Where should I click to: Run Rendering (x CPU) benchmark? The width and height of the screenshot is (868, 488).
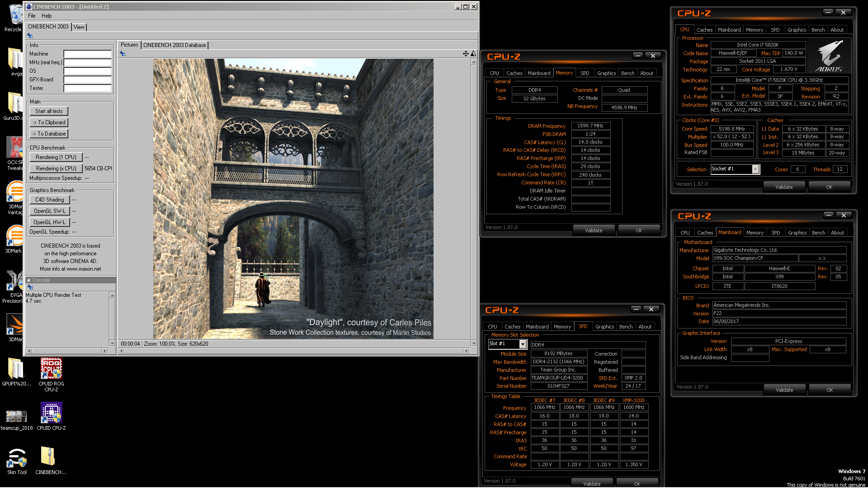click(56, 169)
